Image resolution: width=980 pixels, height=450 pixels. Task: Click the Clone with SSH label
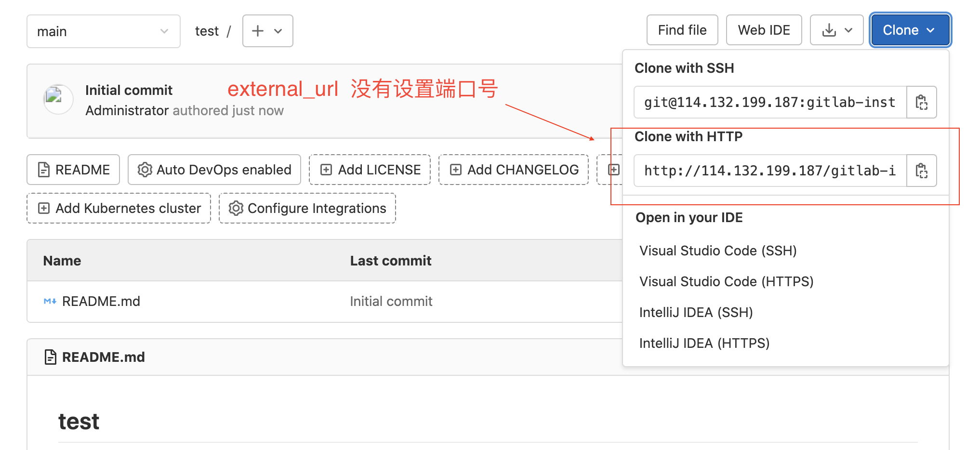pos(684,68)
